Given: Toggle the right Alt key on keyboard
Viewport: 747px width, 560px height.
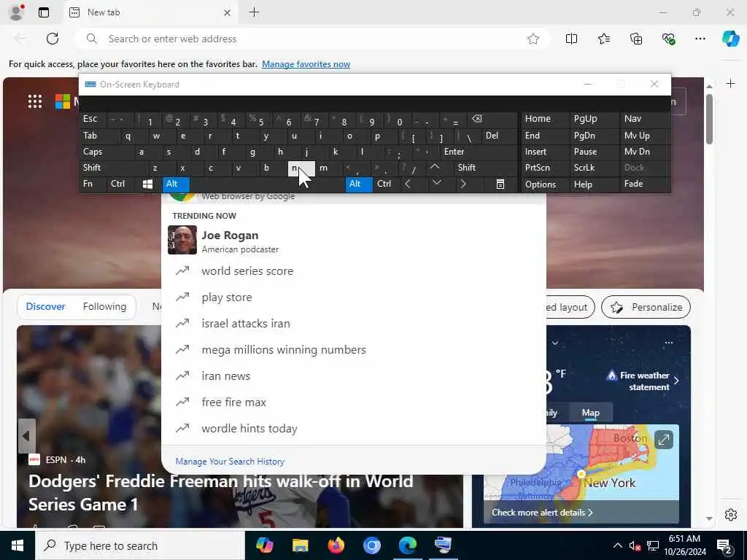Looking at the screenshot, I should [x=359, y=184].
